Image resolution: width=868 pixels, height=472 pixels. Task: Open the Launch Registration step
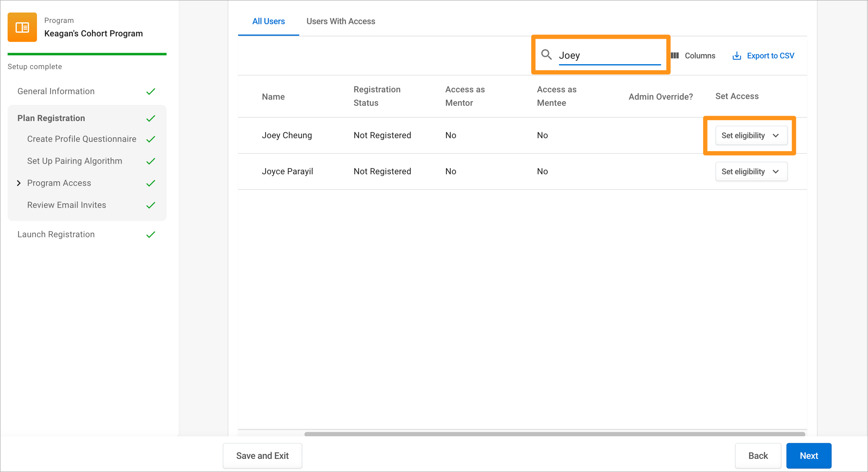pos(56,235)
